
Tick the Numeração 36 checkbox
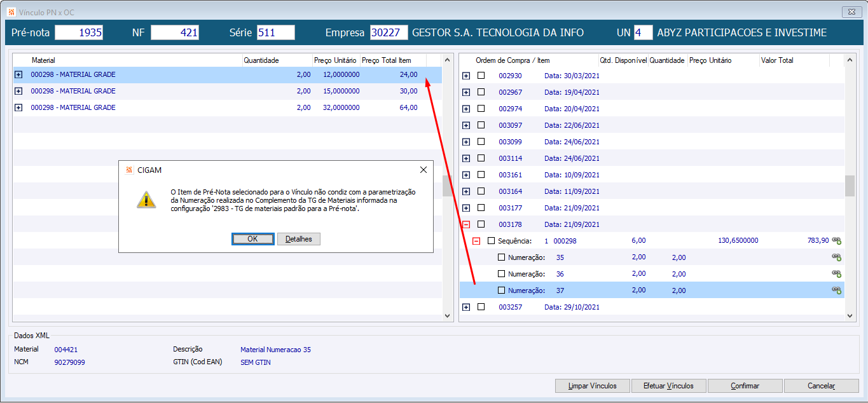click(501, 274)
